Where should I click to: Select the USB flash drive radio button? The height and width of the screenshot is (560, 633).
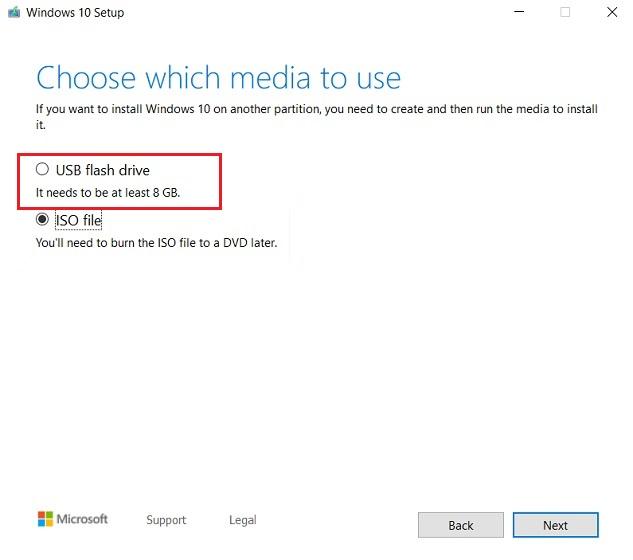42,169
